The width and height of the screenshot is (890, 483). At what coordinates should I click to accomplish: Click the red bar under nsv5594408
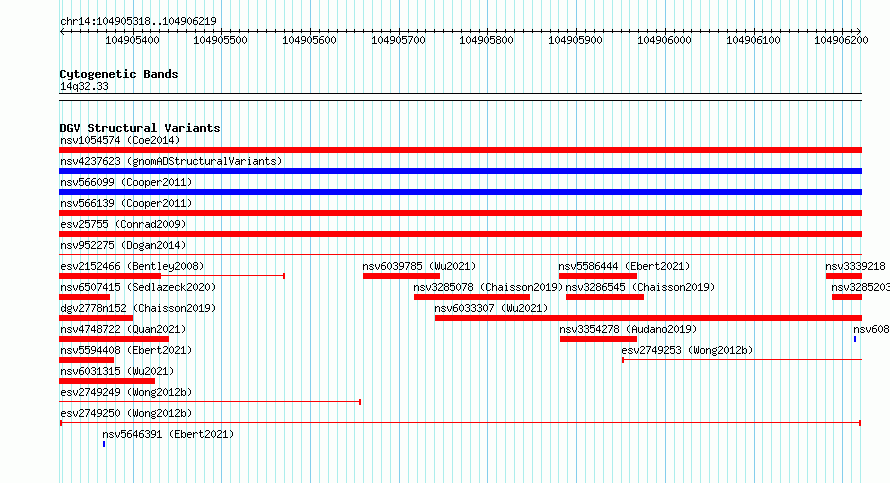click(x=86, y=360)
